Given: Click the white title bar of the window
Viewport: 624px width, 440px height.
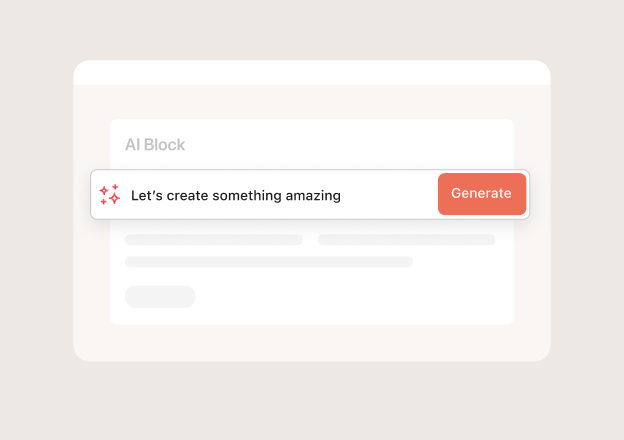Looking at the screenshot, I should pyautogui.click(x=311, y=73).
